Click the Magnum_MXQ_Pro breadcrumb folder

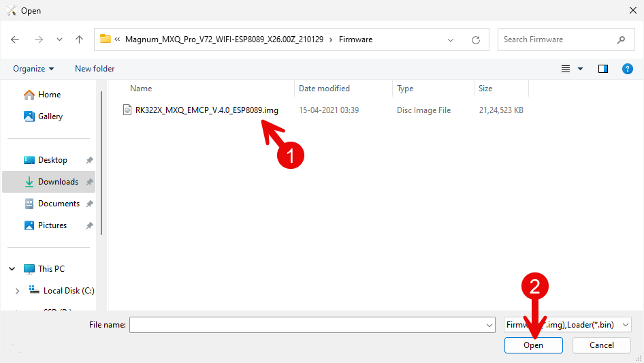224,40
